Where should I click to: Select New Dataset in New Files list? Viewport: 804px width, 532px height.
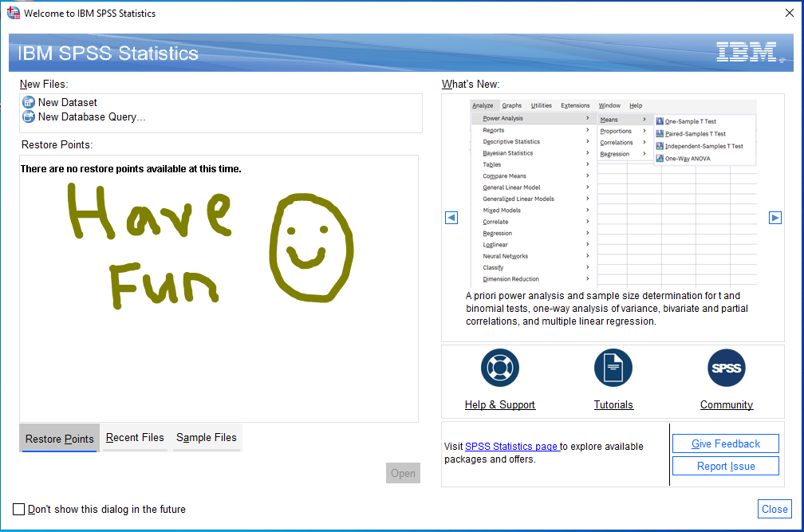click(67, 103)
